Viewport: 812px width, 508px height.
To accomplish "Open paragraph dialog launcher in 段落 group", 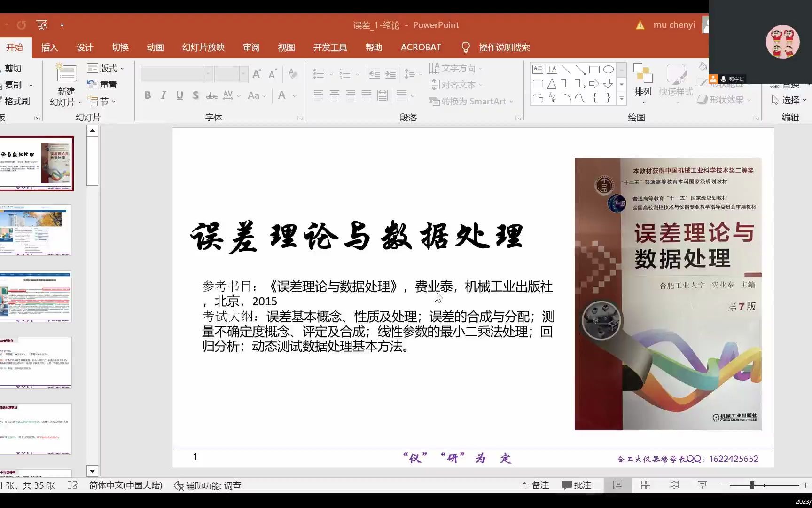I will click(518, 118).
